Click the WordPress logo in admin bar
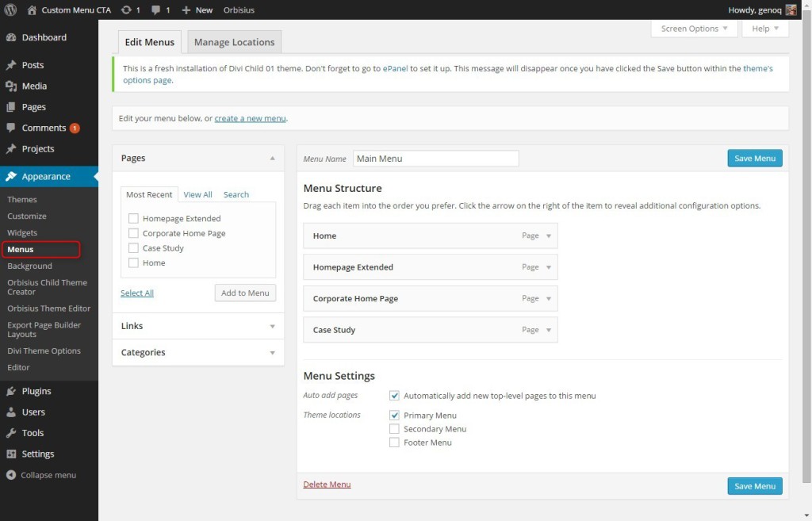Viewport: 812px width, 521px height. [9, 10]
